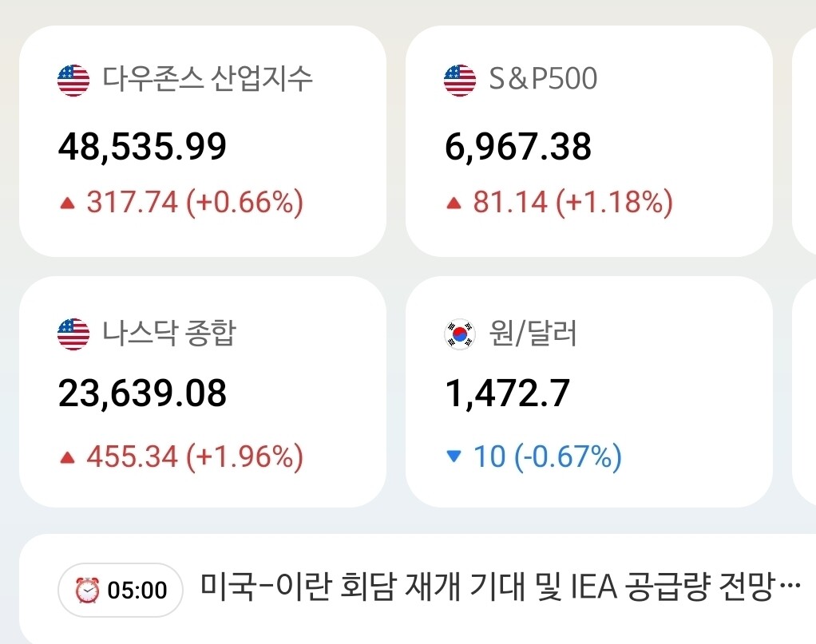Tap the S&P500 value 6,967.38

click(517, 146)
